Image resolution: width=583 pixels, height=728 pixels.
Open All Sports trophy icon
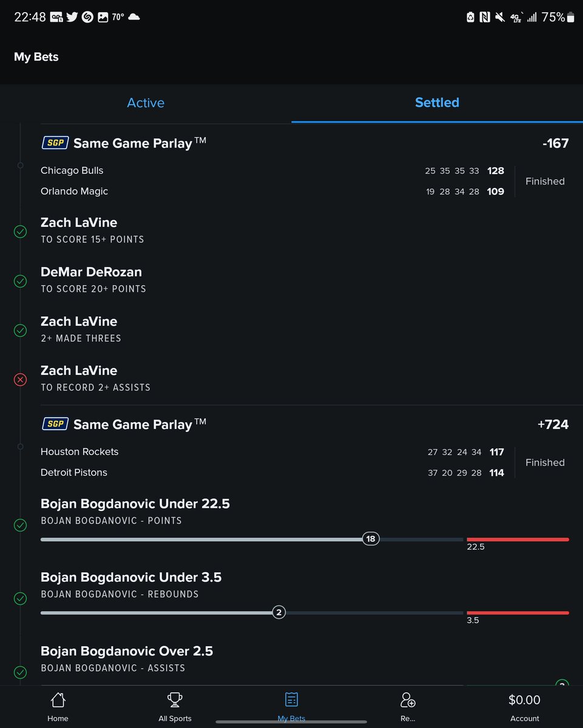(175, 700)
